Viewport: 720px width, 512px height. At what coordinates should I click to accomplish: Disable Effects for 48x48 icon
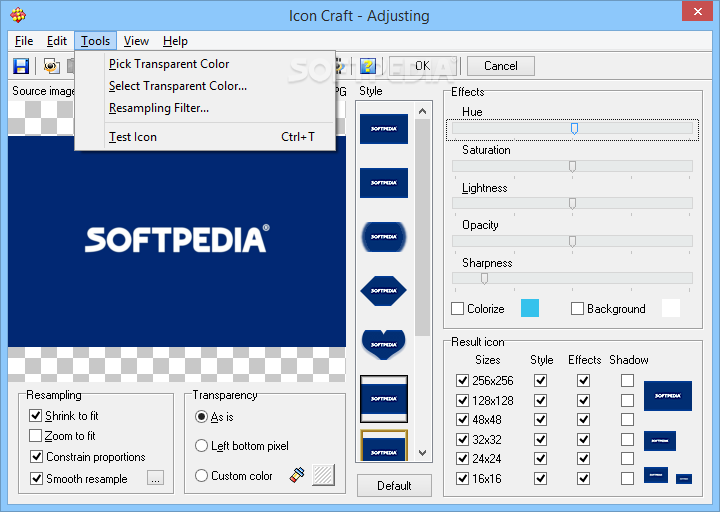coord(584,420)
